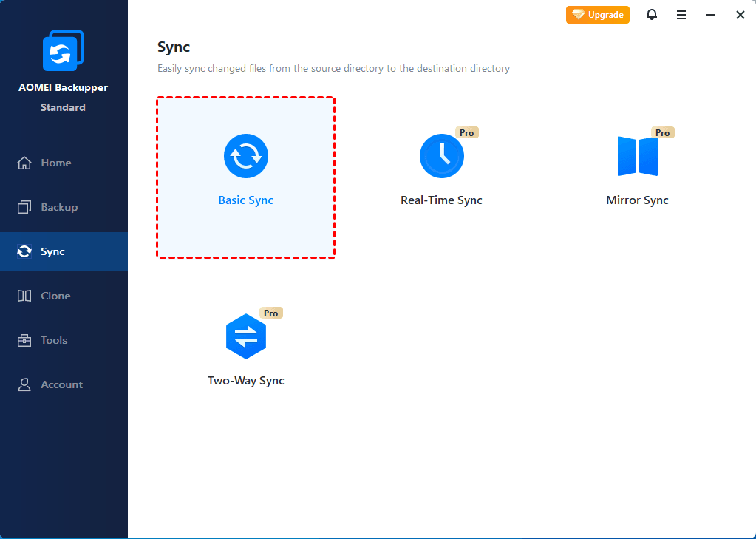Screen dimensions: 756x539
Task: Open the hamburger menu
Action: [x=681, y=14]
